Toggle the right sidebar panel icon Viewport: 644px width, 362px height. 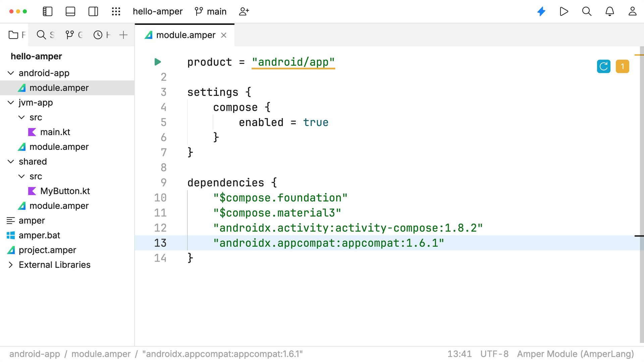point(93,11)
